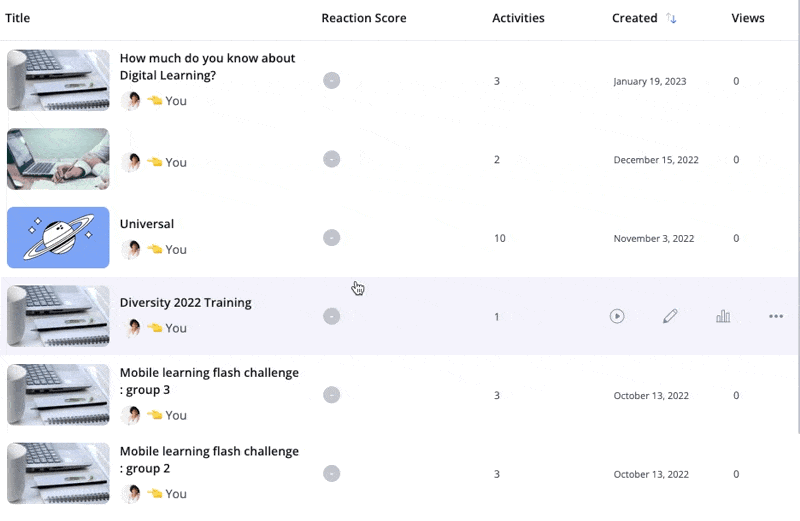Click reaction score circle for Digital Learning row

(332, 81)
